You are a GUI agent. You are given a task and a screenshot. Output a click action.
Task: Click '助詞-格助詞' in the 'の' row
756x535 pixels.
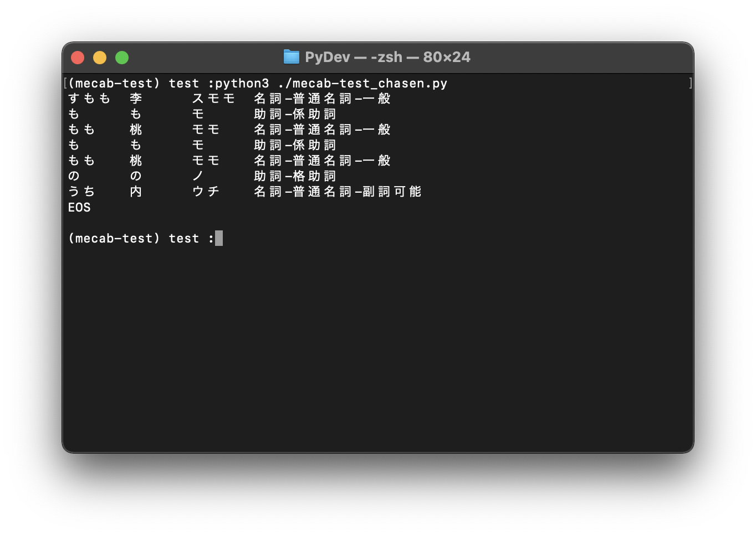(x=295, y=176)
